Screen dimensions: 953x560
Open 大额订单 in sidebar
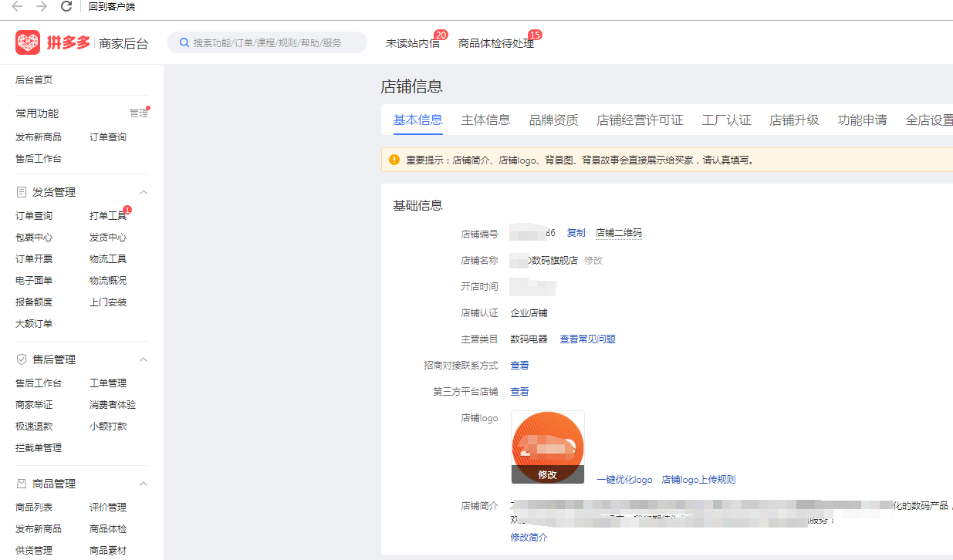pyautogui.click(x=34, y=324)
